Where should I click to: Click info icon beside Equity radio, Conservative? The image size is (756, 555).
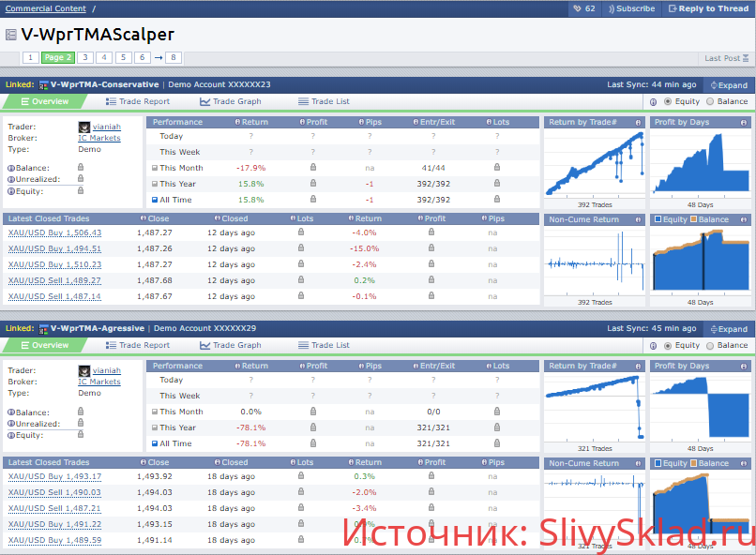(x=654, y=102)
